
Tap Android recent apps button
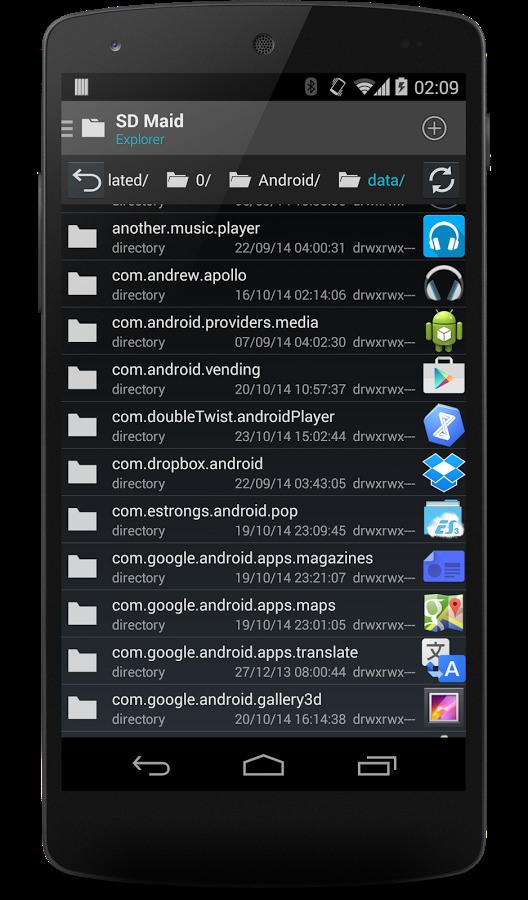(x=376, y=766)
